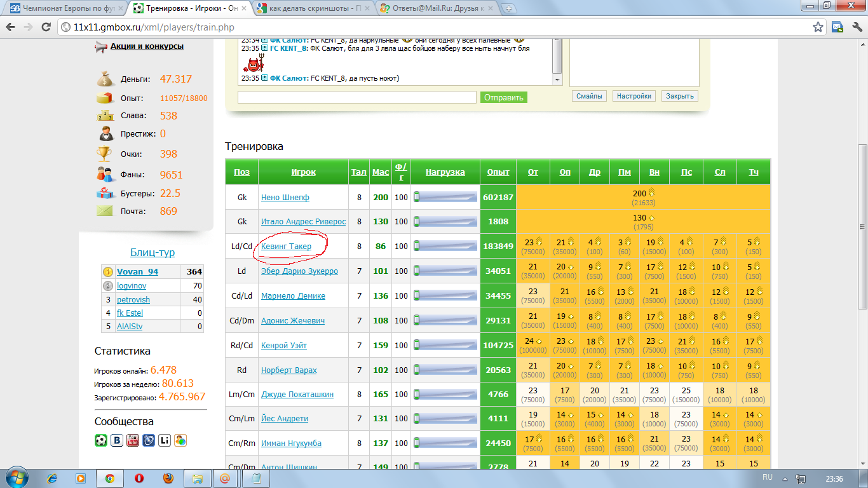Image resolution: width=868 pixels, height=488 pixels.
Task: Open the Li community icon
Action: pos(165,440)
